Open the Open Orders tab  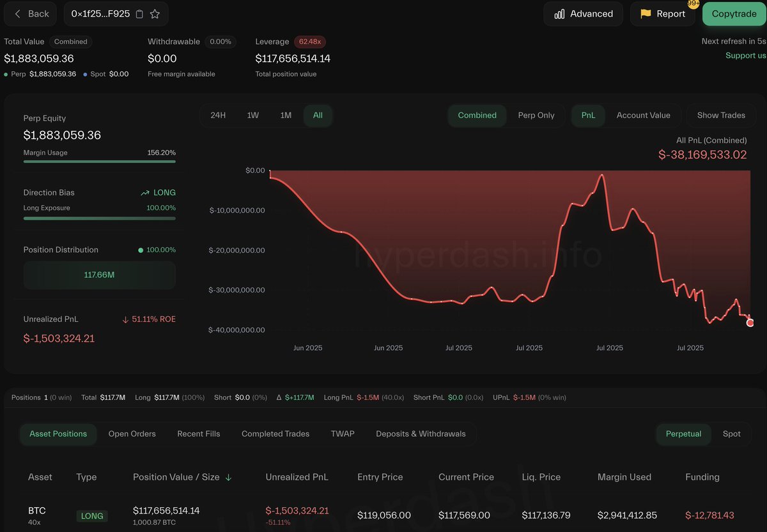point(132,434)
